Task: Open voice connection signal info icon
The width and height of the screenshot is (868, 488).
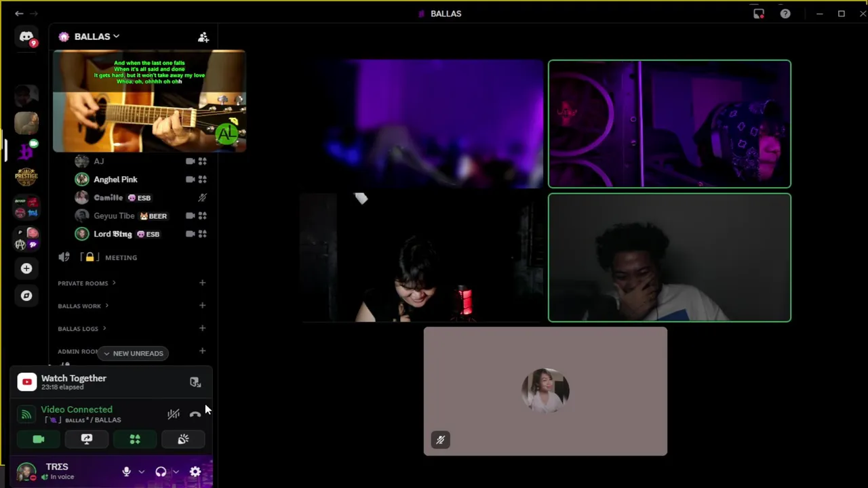Action: [x=26, y=414]
